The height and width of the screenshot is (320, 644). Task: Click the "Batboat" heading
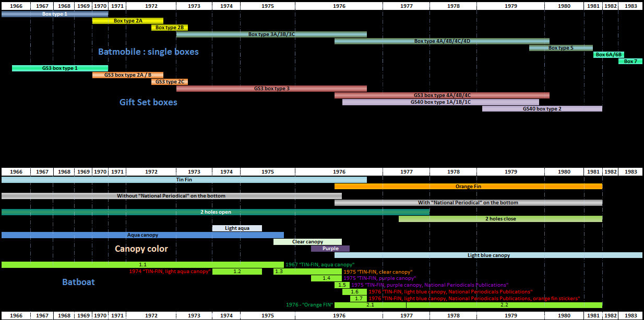[78, 282]
